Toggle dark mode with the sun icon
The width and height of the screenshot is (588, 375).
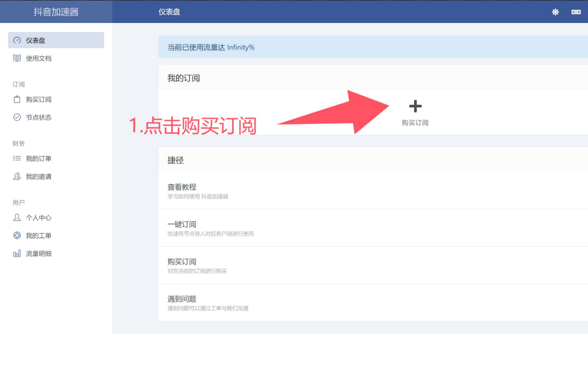(x=555, y=12)
